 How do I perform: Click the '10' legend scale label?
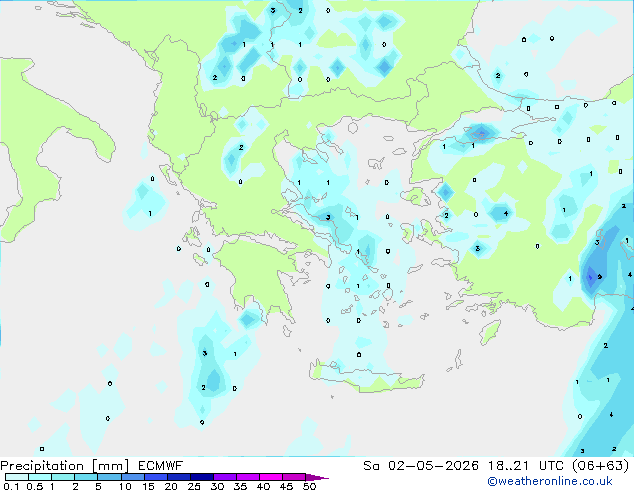(x=125, y=486)
